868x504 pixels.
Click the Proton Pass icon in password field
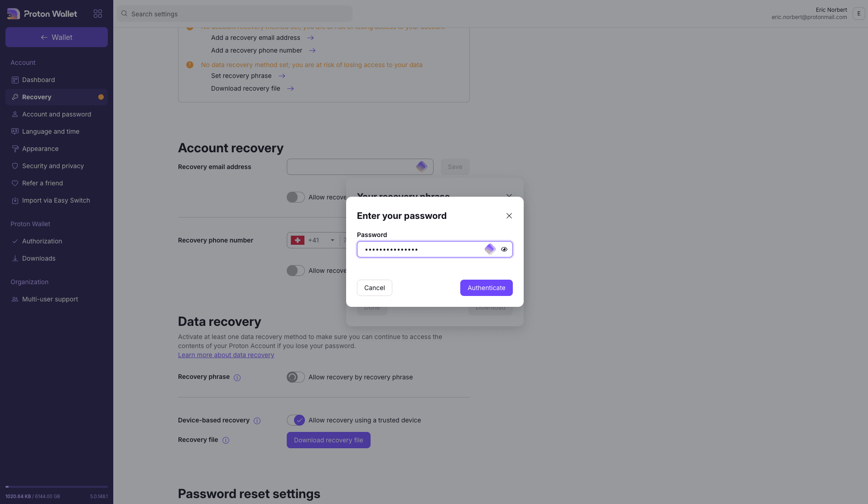click(x=490, y=249)
